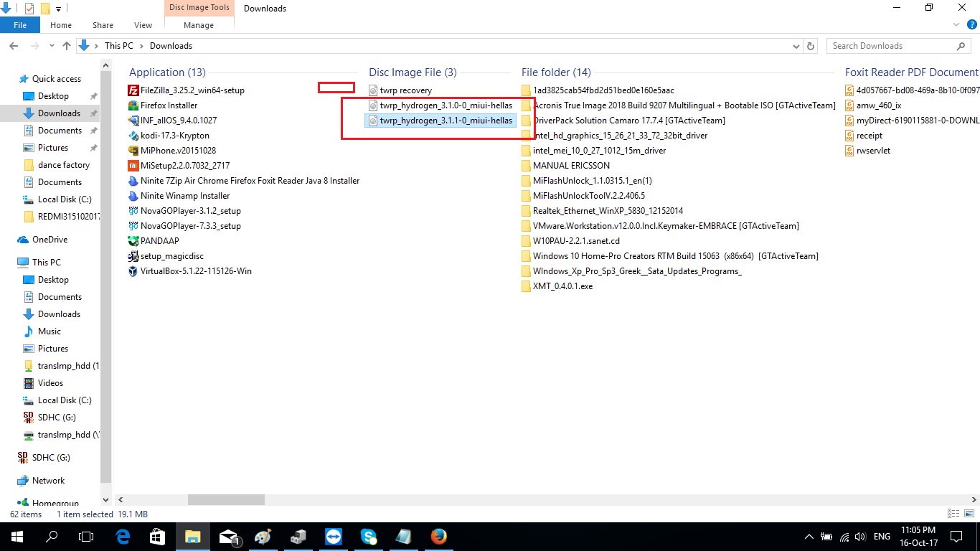Switch to Details view layout button
The image size is (980, 551).
tap(953, 514)
